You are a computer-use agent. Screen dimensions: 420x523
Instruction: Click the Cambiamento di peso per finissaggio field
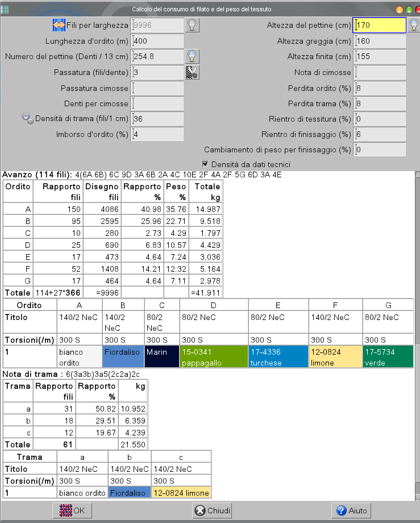pyautogui.click(x=379, y=150)
